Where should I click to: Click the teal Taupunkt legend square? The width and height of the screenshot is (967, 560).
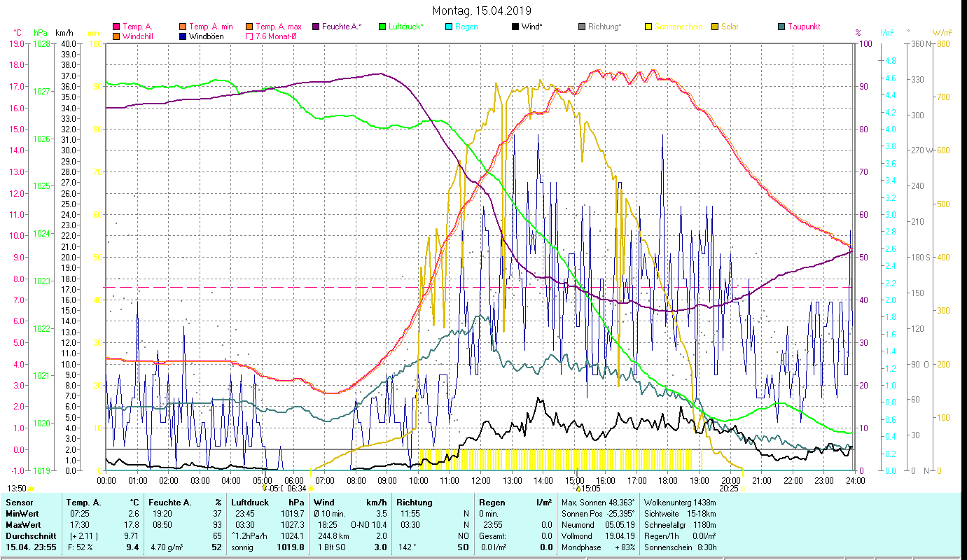pyautogui.click(x=781, y=27)
